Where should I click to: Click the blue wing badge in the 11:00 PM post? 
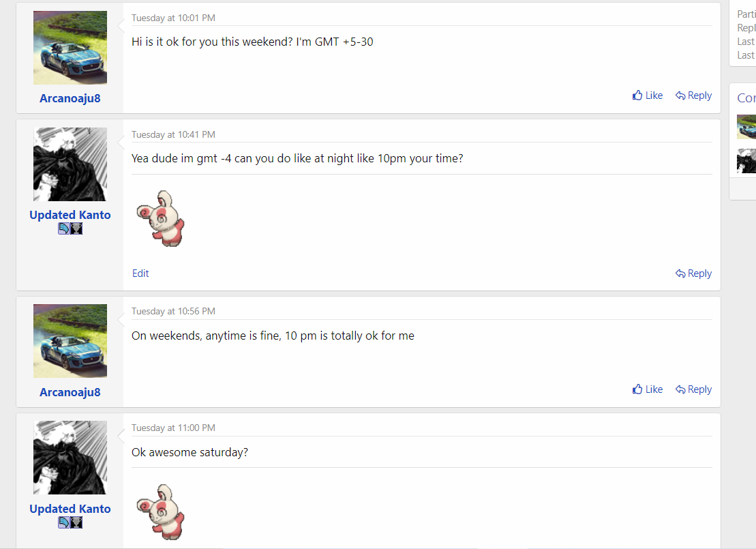(64, 523)
